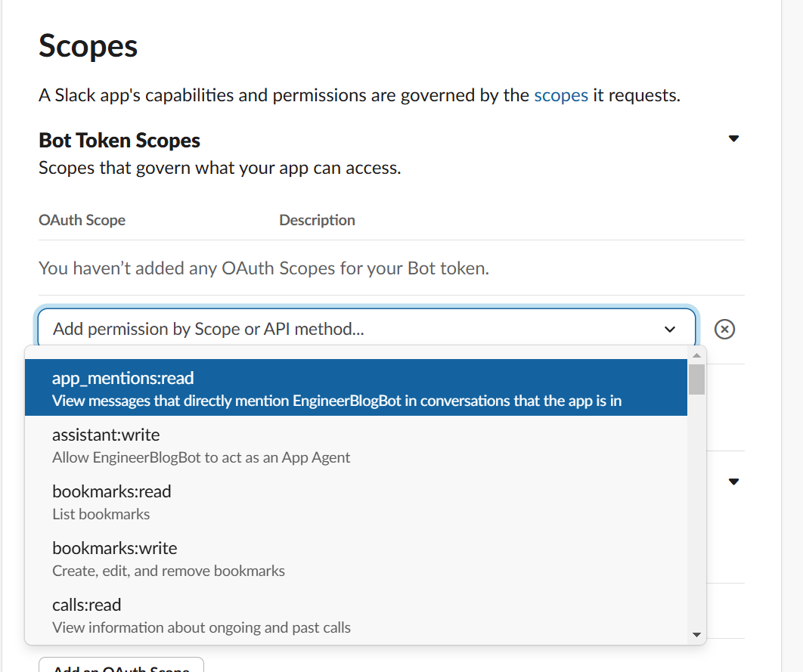Click the OAuth Scope column header
Image resolution: width=803 pixels, height=672 pixels.
coord(82,220)
